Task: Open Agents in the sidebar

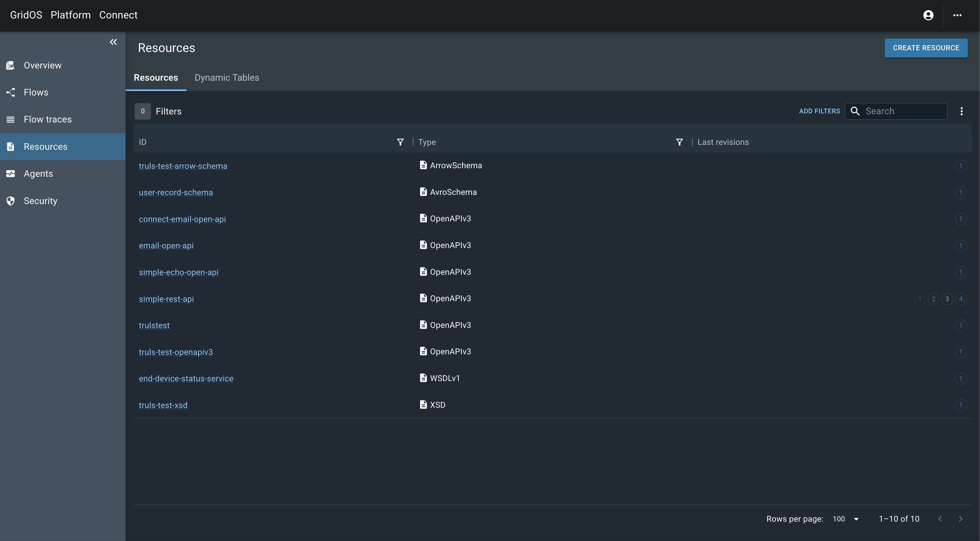Action: 63,174
